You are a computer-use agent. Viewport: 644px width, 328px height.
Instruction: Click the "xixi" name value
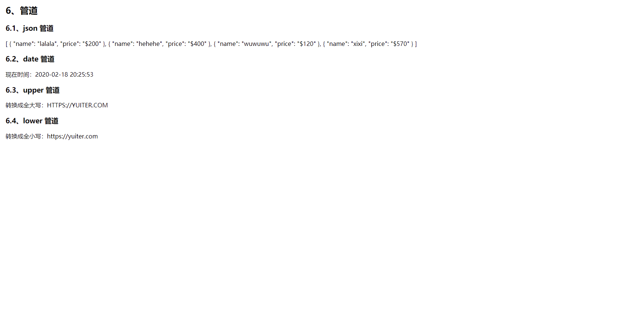(358, 44)
